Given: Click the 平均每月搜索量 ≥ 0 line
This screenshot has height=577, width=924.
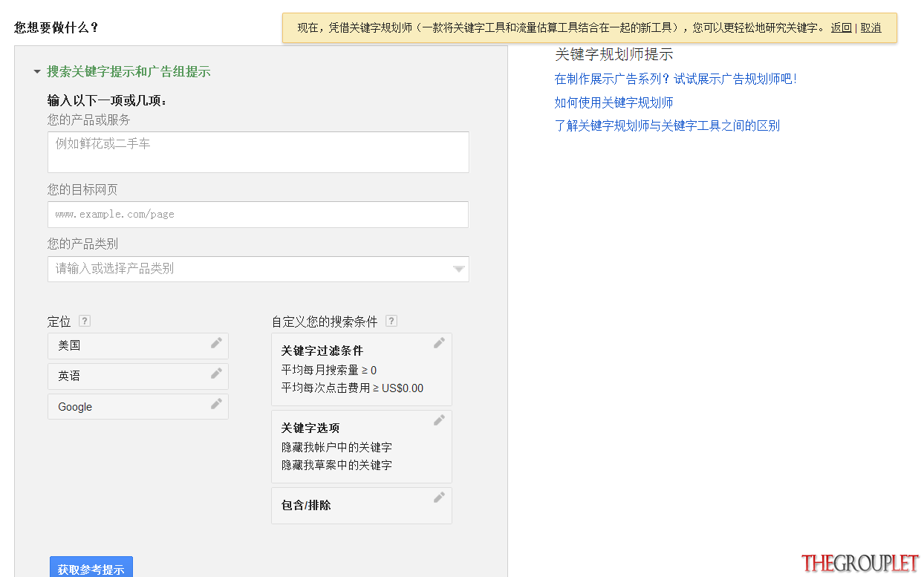Looking at the screenshot, I should (329, 370).
